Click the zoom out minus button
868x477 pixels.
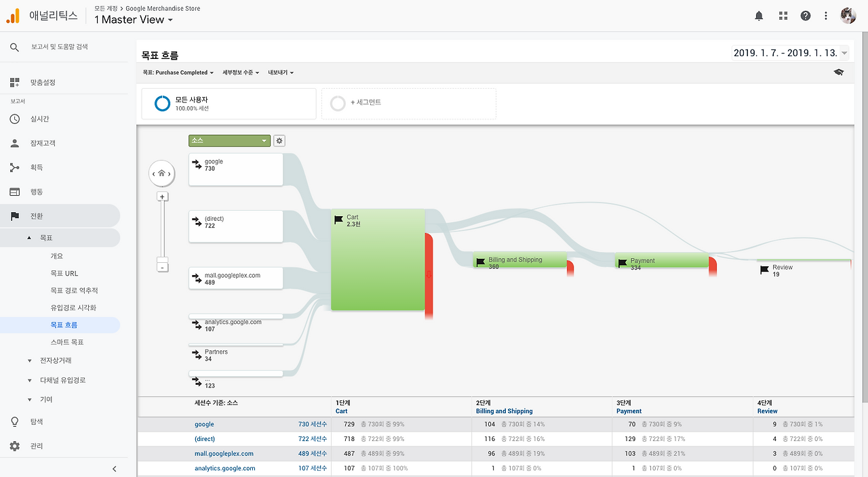(x=162, y=268)
